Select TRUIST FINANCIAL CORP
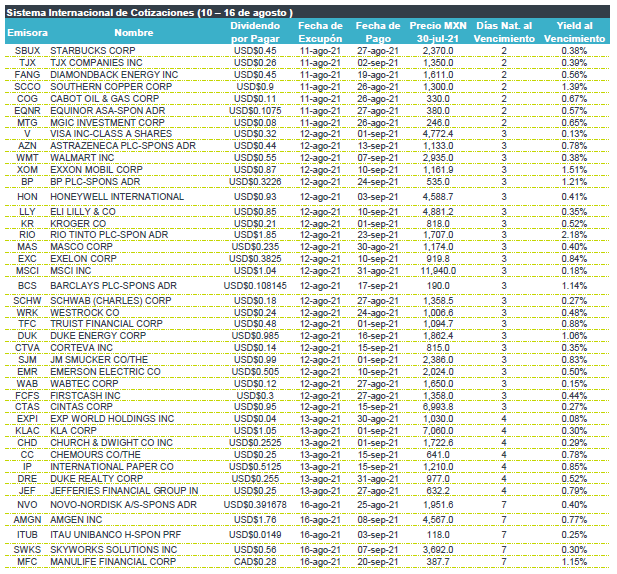 pos(106,323)
